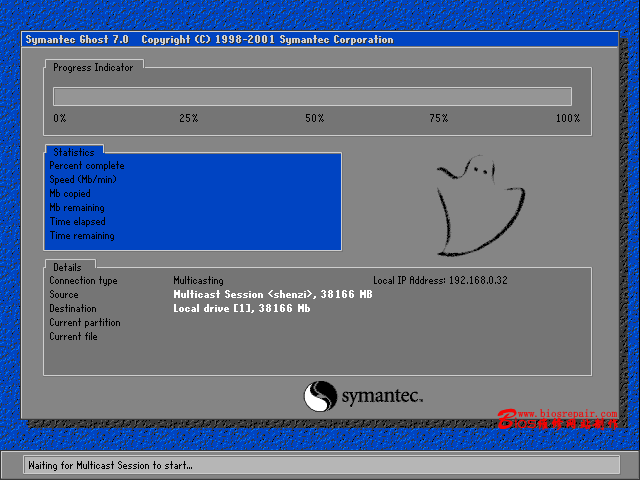Click the symantec. wordmark text
Viewport: 640px width, 480px height.
pos(382,396)
